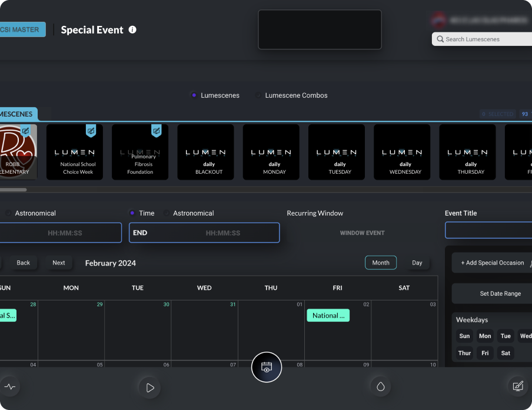Click edit badge on Robb Elementary thumbnail

pyautogui.click(x=25, y=130)
